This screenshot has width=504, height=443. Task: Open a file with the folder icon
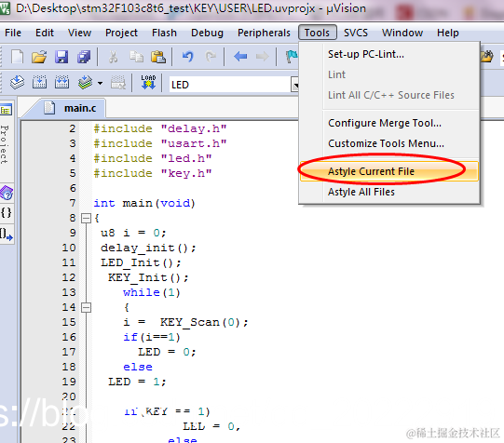click(x=39, y=57)
